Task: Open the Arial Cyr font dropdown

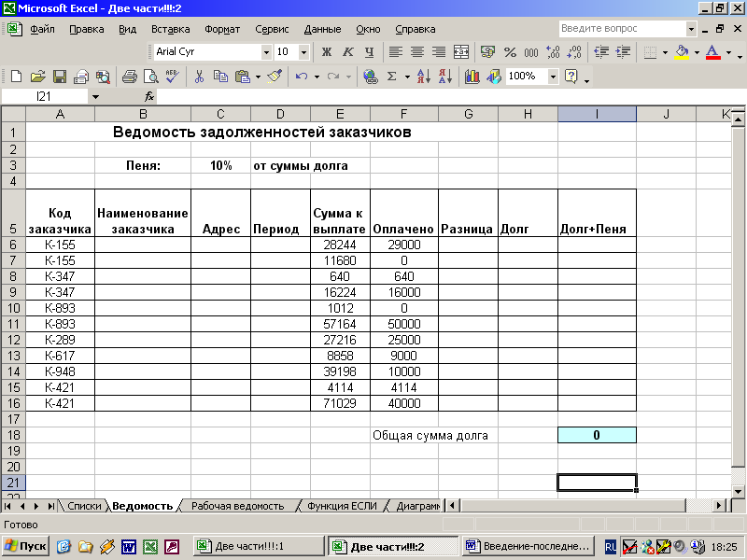Action: coord(266,52)
